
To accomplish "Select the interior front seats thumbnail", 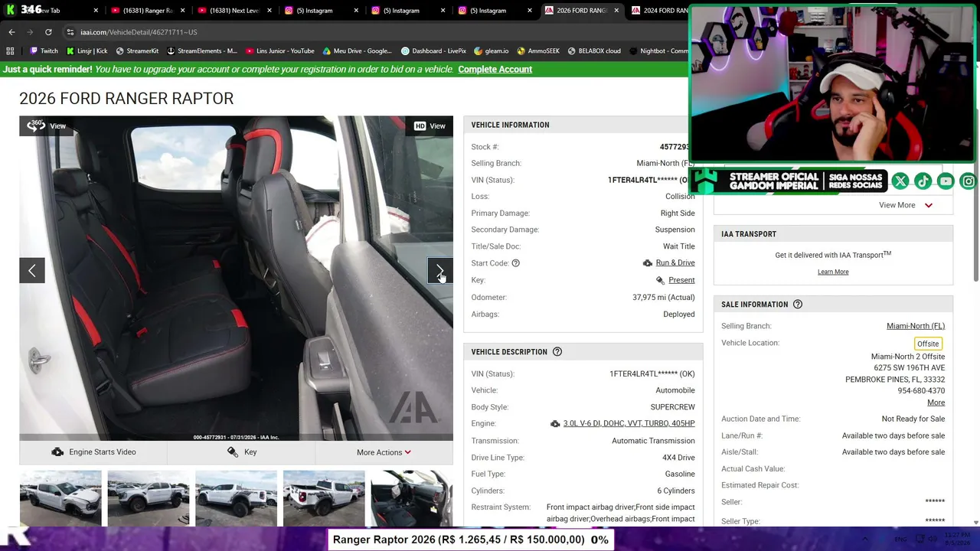I will pyautogui.click(x=411, y=498).
